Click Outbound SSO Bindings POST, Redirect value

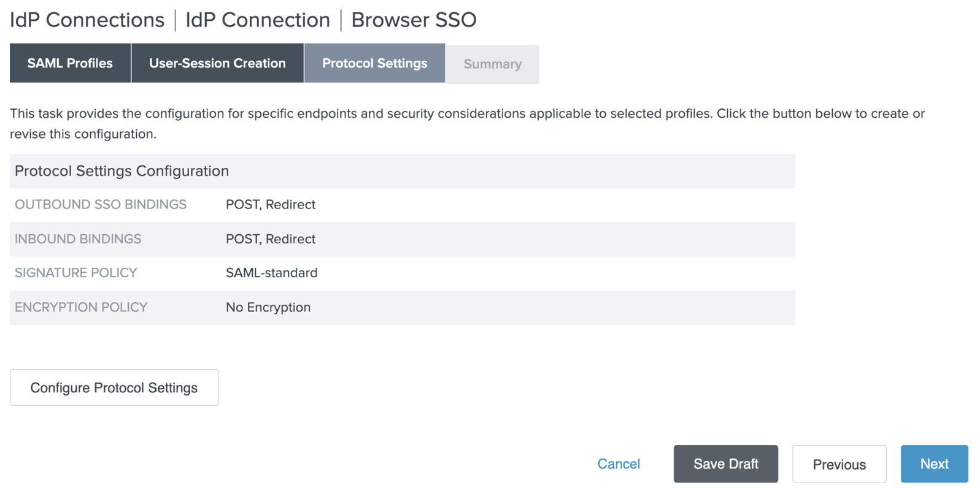click(x=271, y=205)
